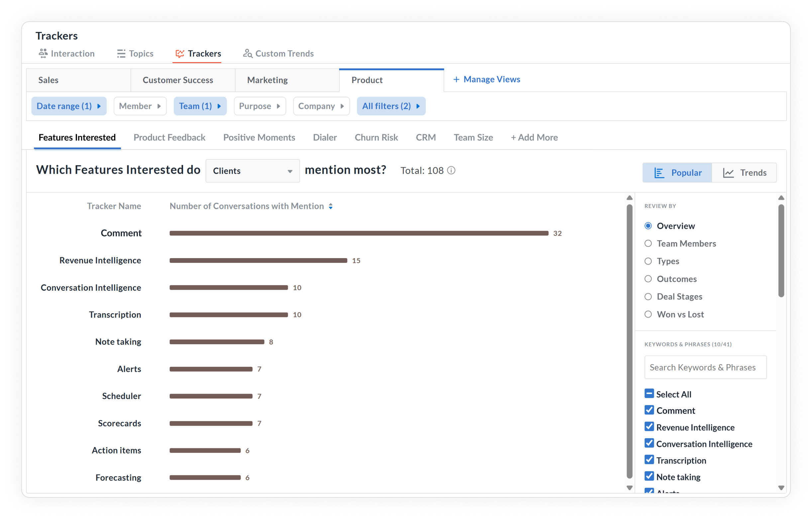This screenshot has width=812, height=519.
Task: Toggle the Select All checkbox
Action: (x=649, y=393)
